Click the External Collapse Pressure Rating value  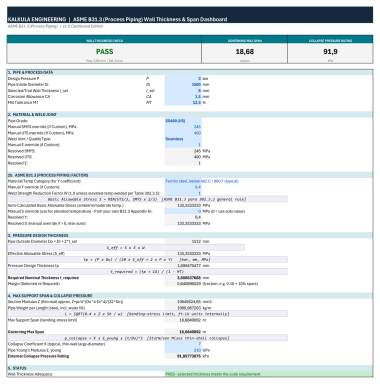tap(183, 356)
